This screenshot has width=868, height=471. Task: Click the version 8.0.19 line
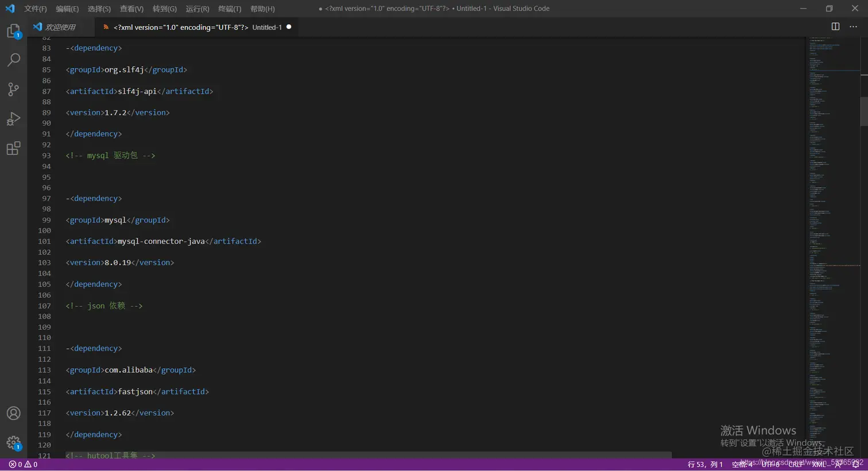pos(120,262)
